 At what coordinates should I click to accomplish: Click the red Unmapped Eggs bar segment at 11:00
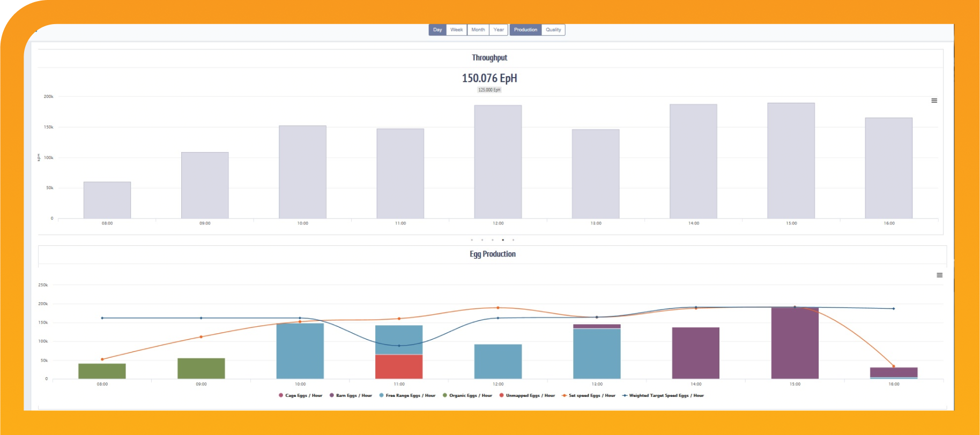[399, 367]
